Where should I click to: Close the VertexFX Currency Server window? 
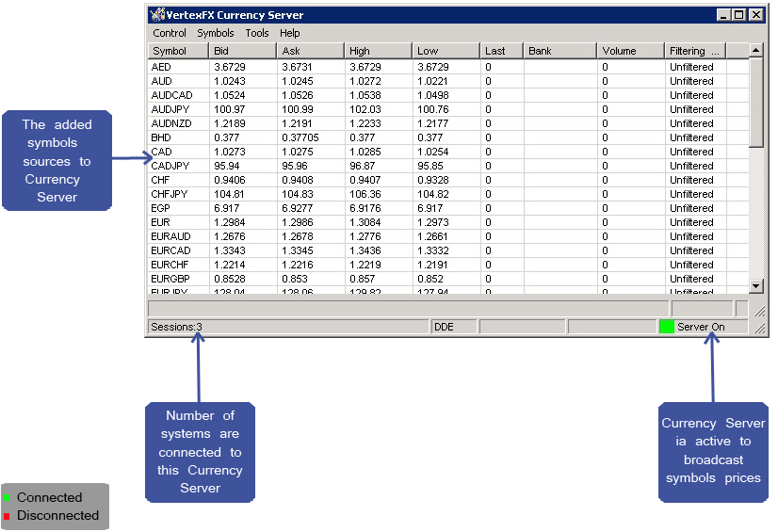756,15
